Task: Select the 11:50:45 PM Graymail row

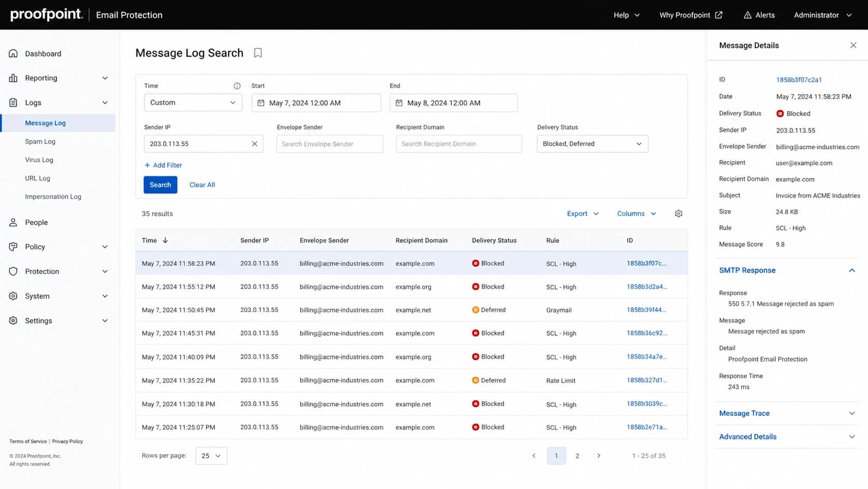Action: [412, 310]
